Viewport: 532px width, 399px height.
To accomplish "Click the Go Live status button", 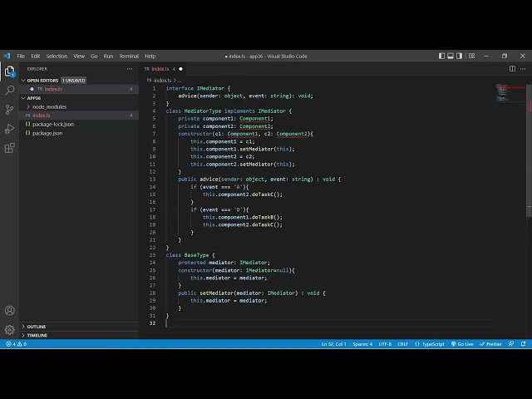I will click(462, 344).
